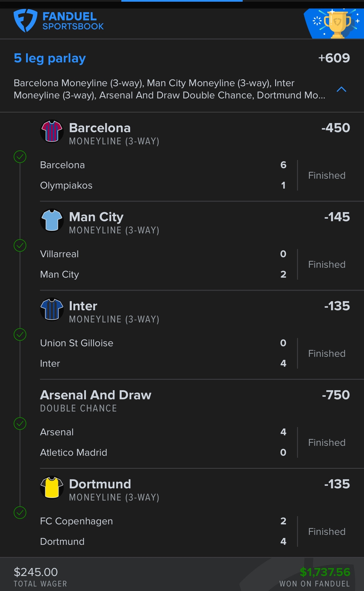Screen dimensions: 364x591
Task: Tap the $245.00 total wager amount
Action: pyautogui.click(x=36, y=572)
